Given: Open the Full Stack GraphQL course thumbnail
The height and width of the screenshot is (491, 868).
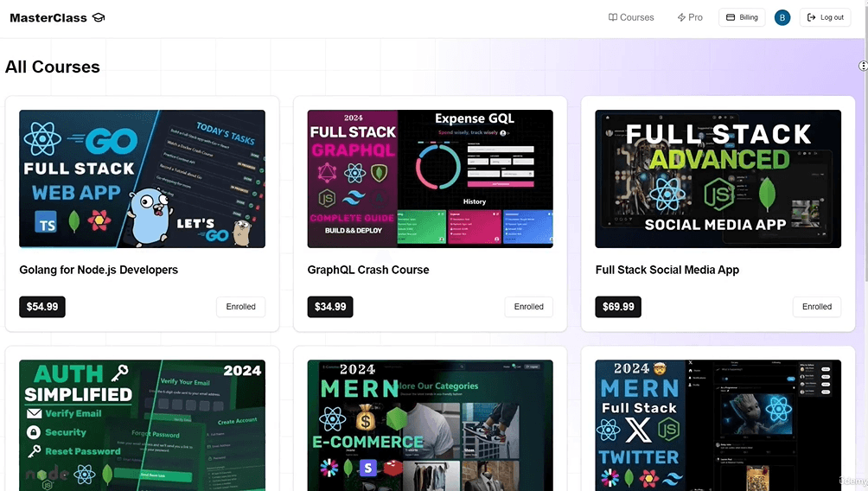Looking at the screenshot, I should (x=430, y=179).
